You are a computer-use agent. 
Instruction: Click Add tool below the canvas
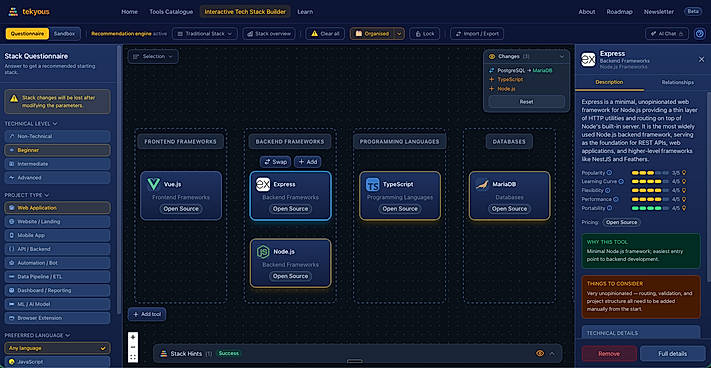(x=147, y=315)
